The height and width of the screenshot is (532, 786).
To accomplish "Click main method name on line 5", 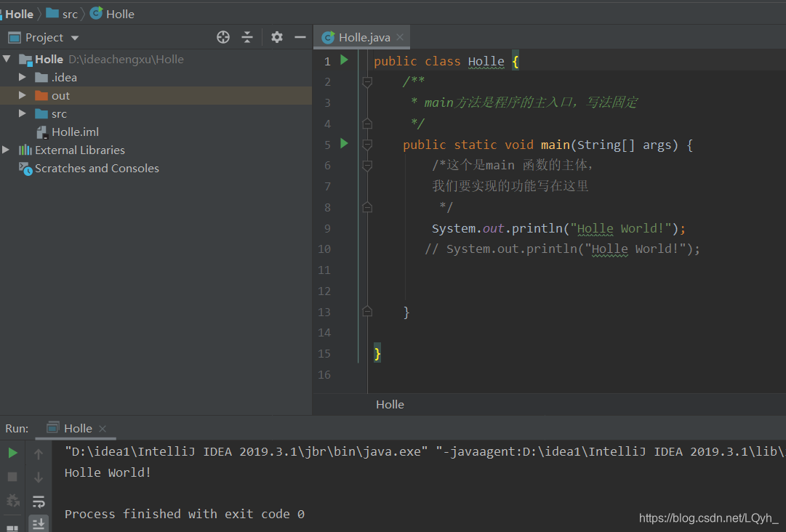I will tap(555, 145).
